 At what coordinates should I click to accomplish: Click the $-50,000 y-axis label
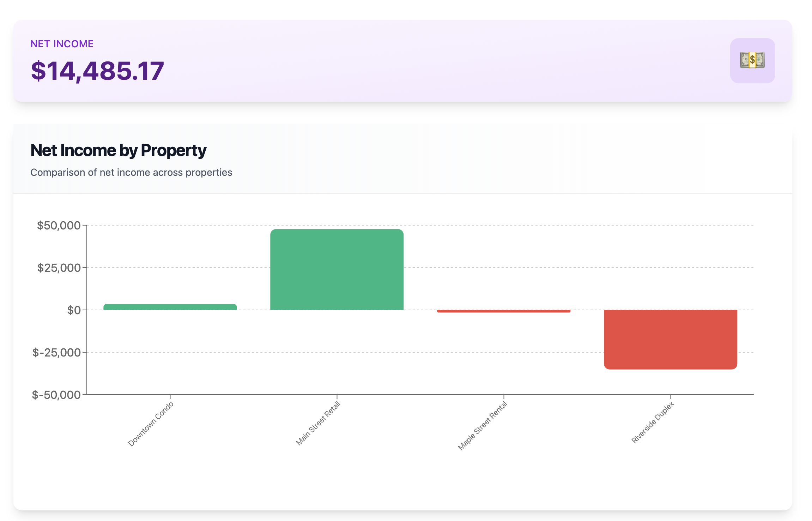(x=56, y=395)
